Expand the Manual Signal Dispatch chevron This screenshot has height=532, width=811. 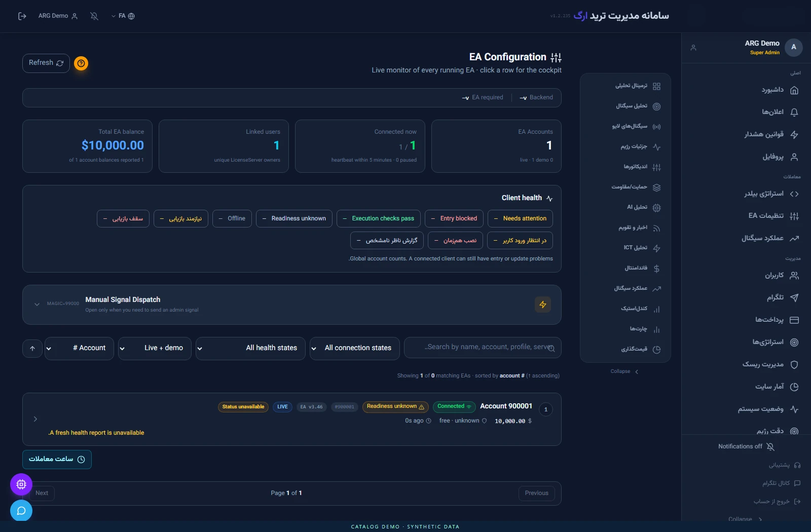37,305
